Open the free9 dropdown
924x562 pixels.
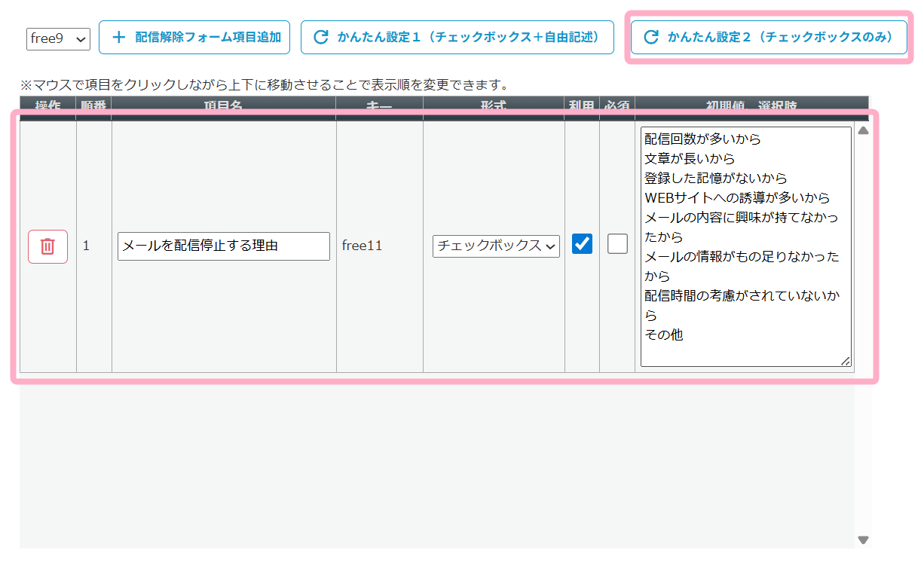(58, 38)
